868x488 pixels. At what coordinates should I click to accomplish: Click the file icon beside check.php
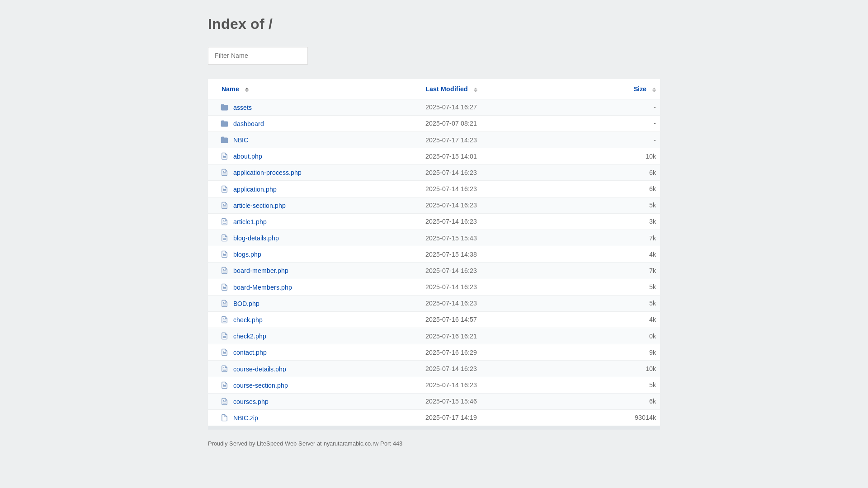(224, 320)
